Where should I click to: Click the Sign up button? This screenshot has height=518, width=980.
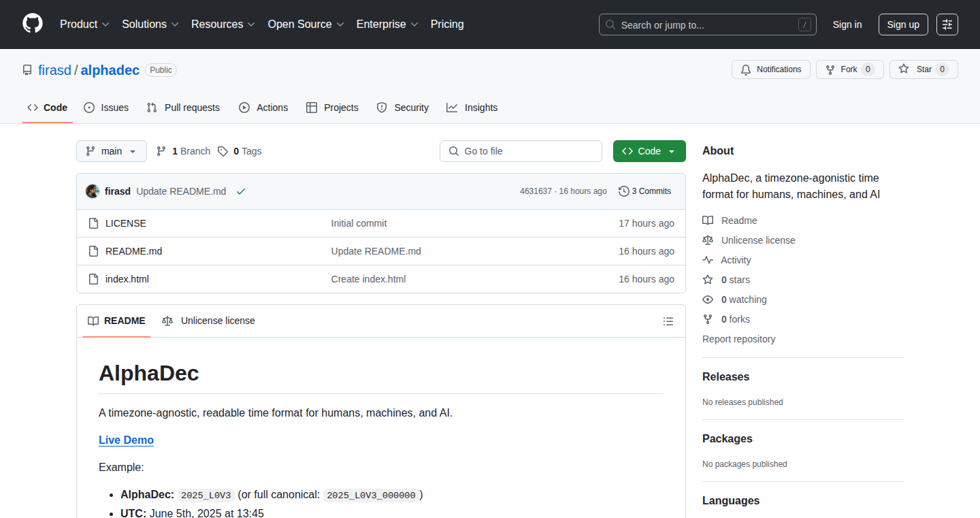coord(903,25)
